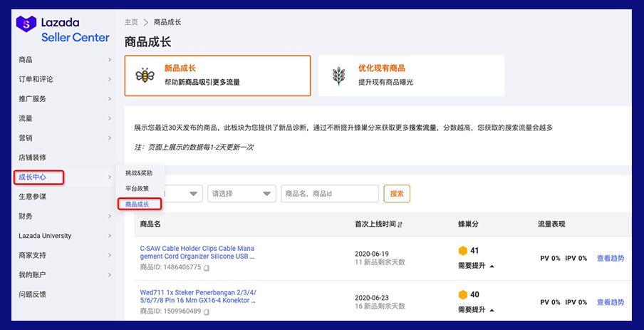Click 查看趋势 for the C-SAW product row
Screen dimensions: 644x330
tap(611, 258)
